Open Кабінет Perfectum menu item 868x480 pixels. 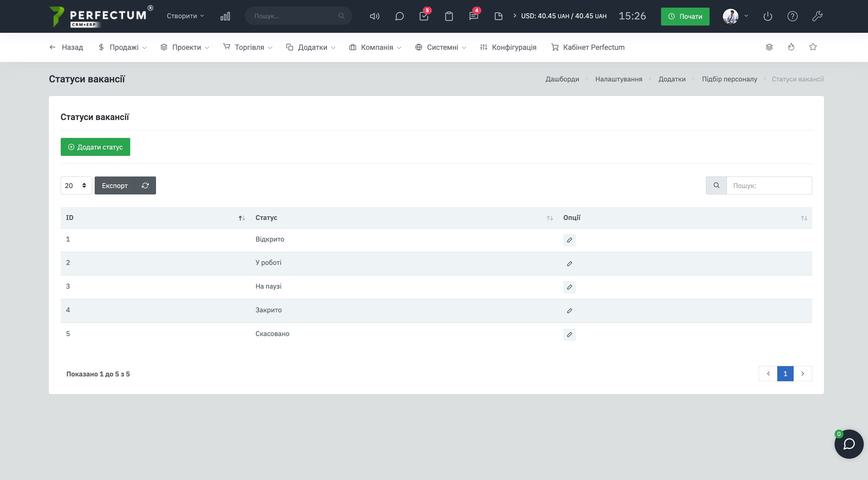point(588,47)
